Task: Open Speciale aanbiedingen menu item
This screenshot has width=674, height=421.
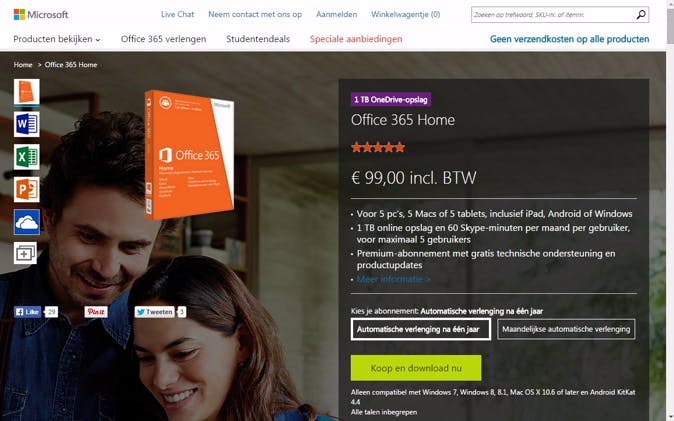Action: [x=356, y=39]
